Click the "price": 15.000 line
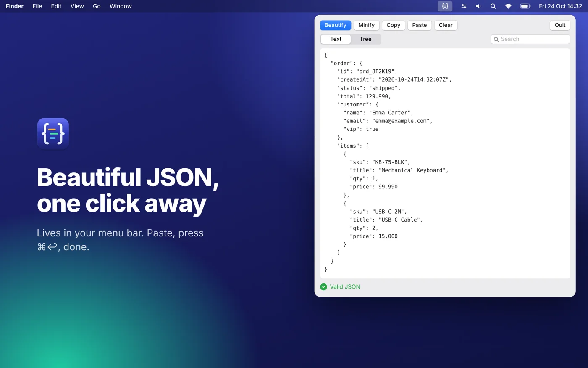The width and height of the screenshot is (588, 368). tap(374, 236)
